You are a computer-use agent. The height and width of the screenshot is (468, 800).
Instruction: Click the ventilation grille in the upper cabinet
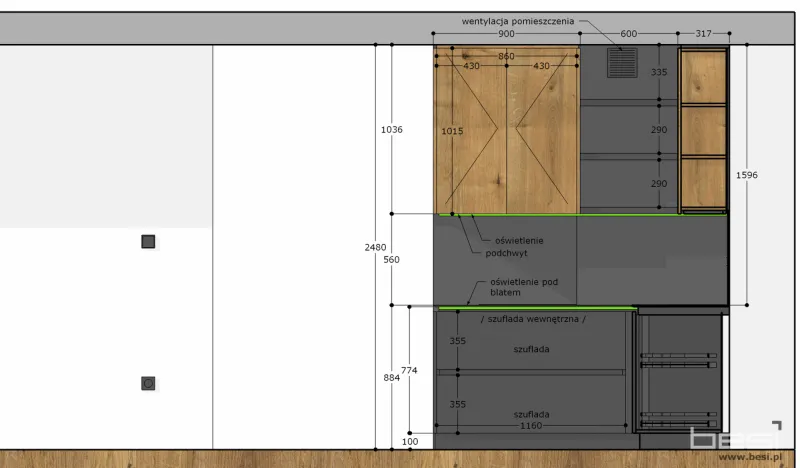pos(622,63)
